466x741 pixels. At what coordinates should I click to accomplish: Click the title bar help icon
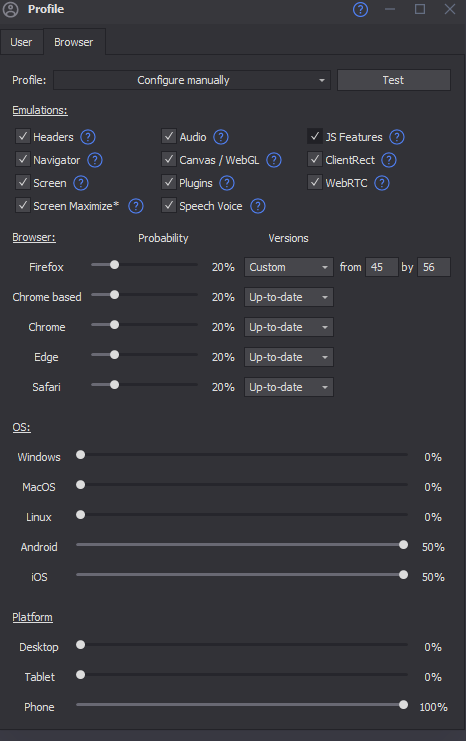[360, 9]
